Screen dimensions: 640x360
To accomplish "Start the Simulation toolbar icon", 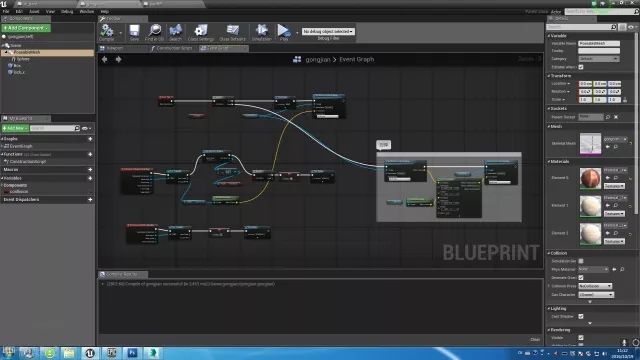I will pos(262,31).
